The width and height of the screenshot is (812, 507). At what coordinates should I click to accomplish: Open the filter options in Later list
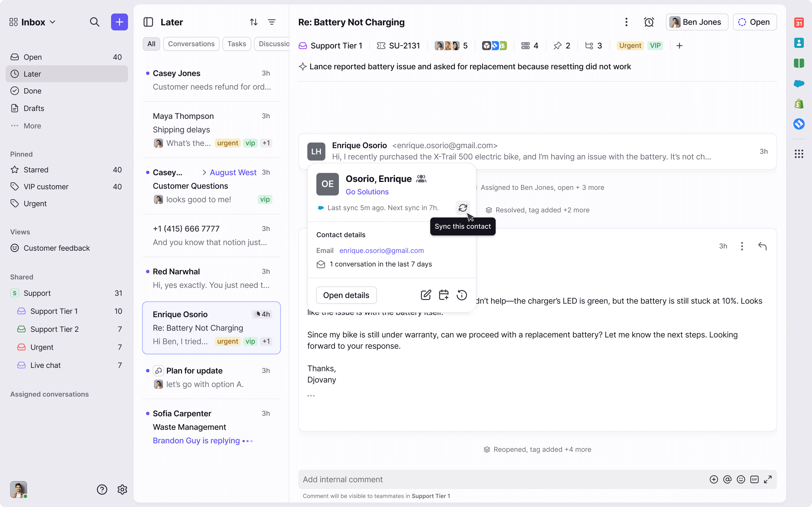click(x=272, y=22)
